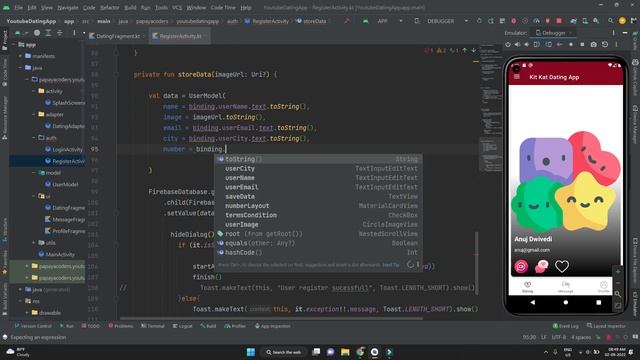Click the Windows Start button

tap(251, 352)
